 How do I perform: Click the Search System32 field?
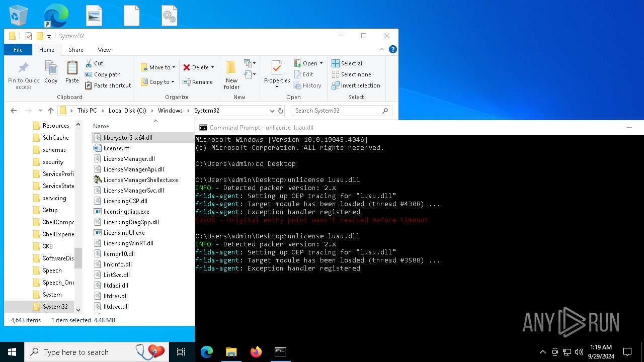pos(341,111)
